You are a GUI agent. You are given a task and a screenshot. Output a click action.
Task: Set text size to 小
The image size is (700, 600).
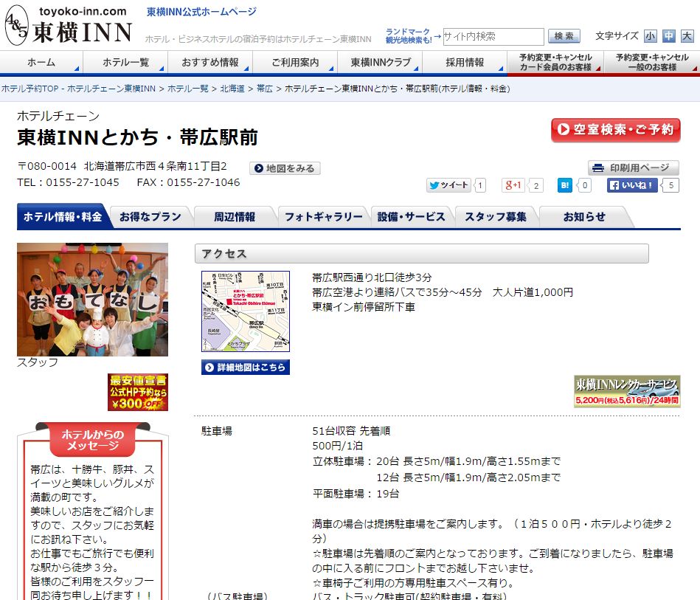click(x=651, y=36)
